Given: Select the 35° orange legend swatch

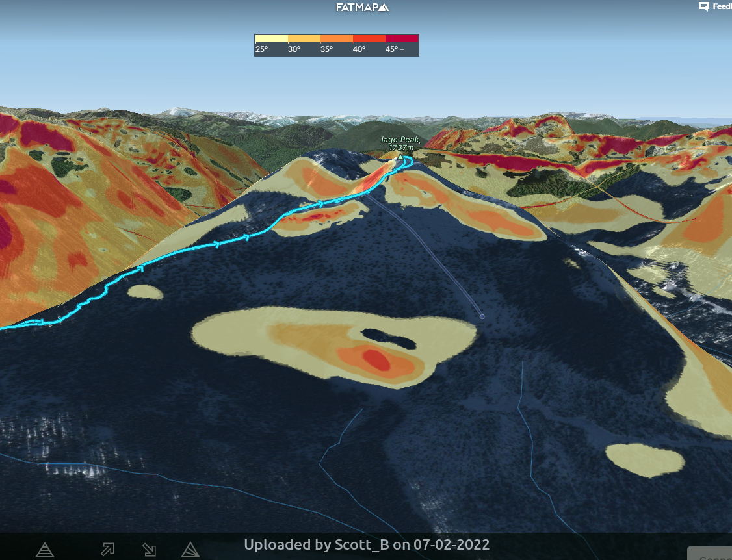Looking at the screenshot, I should tap(337, 38).
